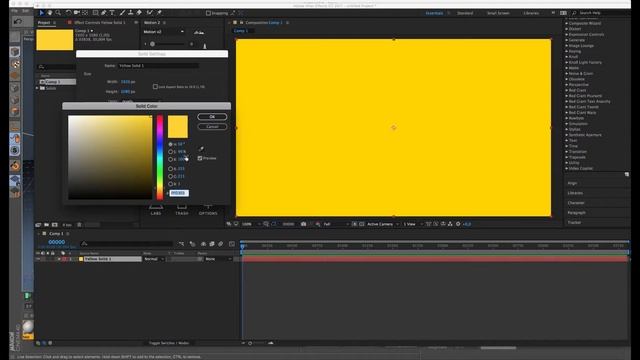Select the Selection arrow tool

[x=41, y=13]
